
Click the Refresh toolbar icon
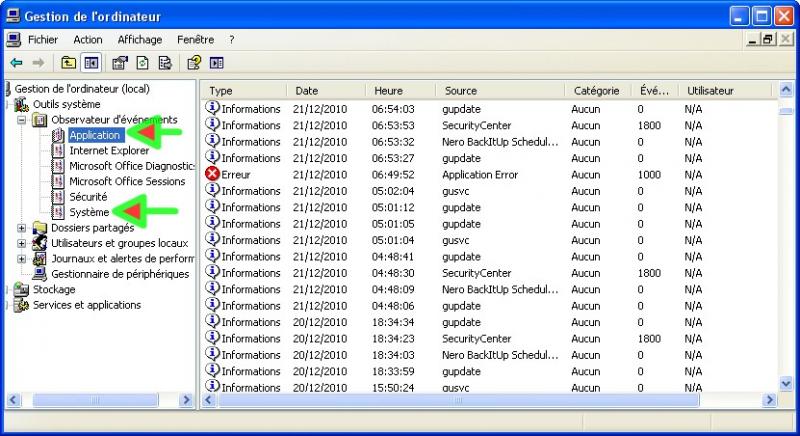pyautogui.click(x=142, y=63)
